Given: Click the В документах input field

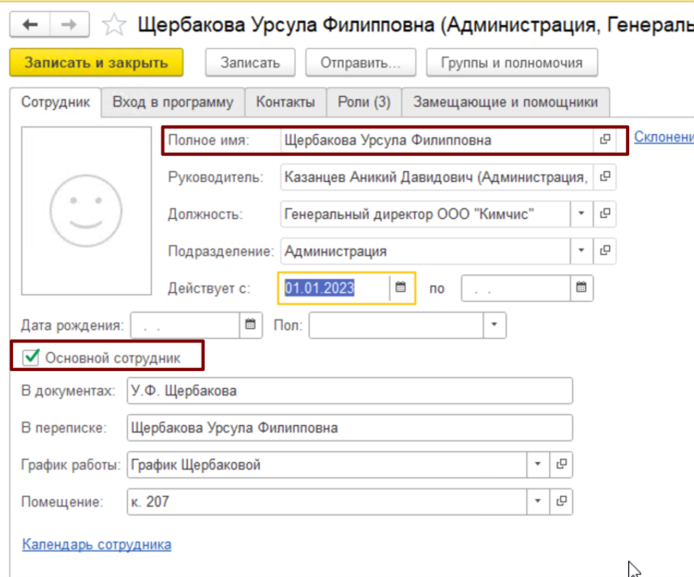Looking at the screenshot, I should coord(349,391).
